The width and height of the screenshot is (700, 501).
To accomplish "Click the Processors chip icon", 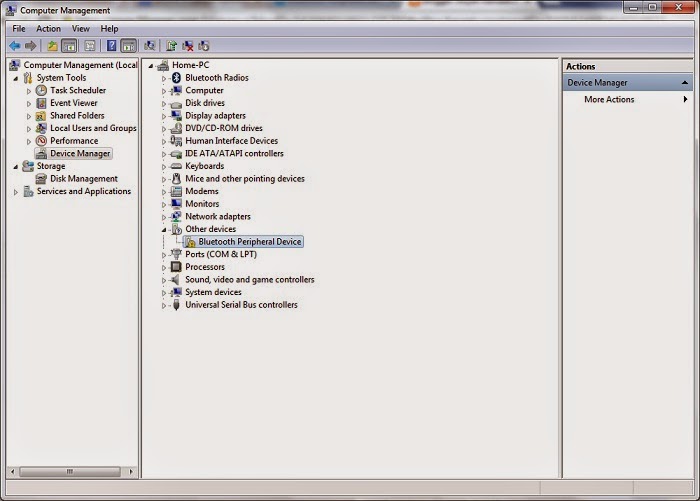I will point(176,267).
